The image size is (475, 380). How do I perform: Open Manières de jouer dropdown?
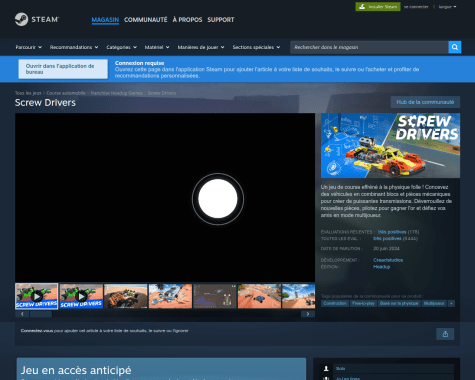click(x=201, y=47)
